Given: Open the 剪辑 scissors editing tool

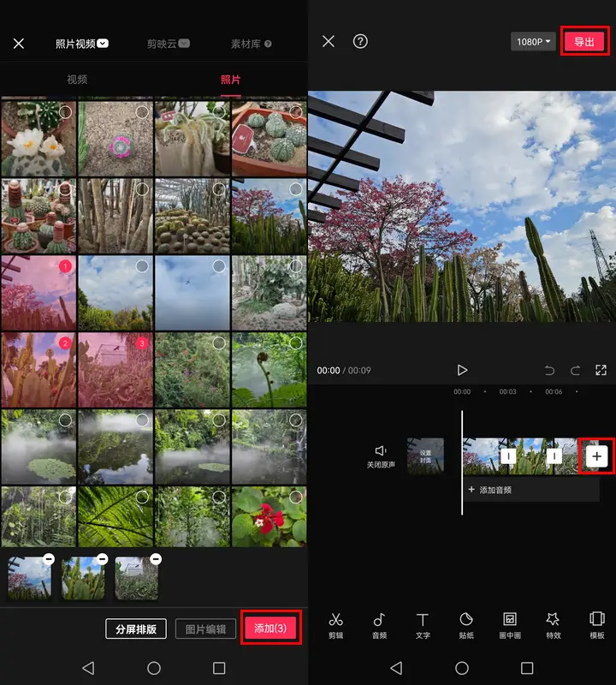Looking at the screenshot, I should [x=335, y=624].
